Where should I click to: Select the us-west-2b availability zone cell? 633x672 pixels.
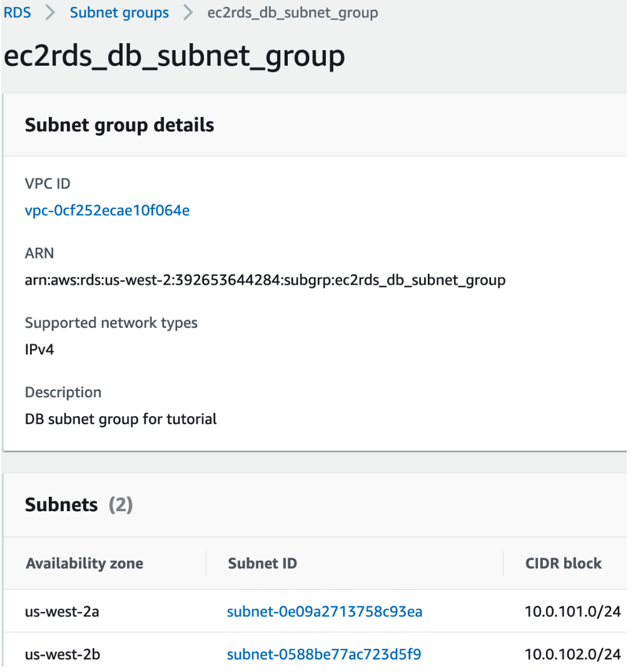62,655
